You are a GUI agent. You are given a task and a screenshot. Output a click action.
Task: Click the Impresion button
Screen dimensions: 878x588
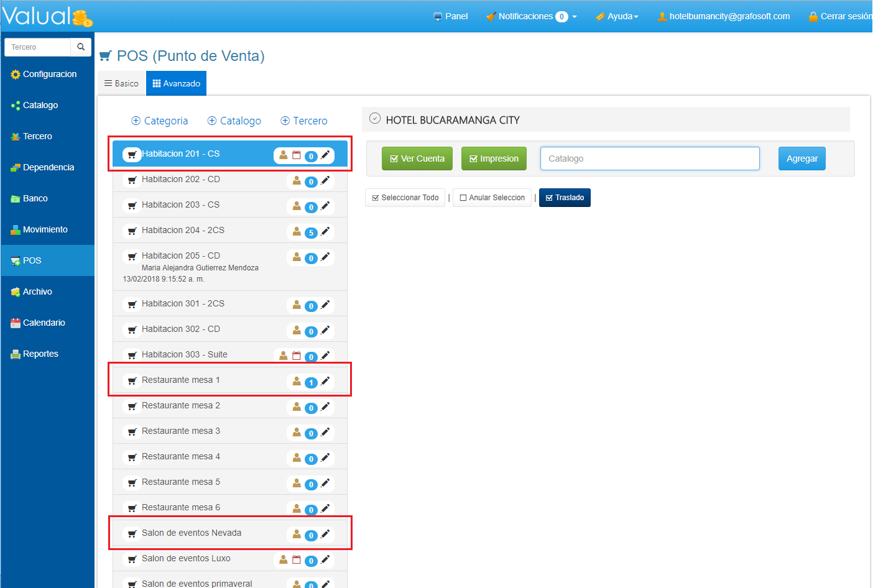click(x=494, y=158)
